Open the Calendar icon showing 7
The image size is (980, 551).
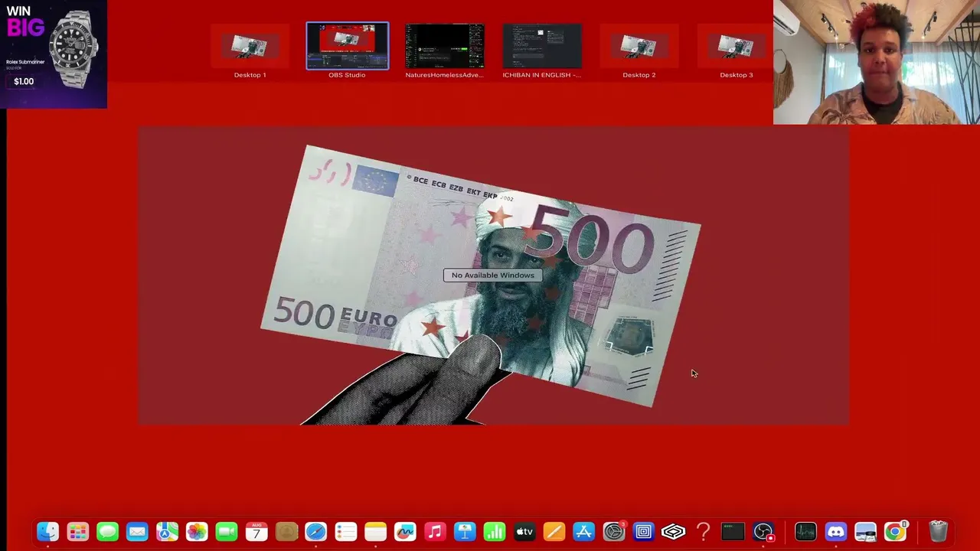pos(256,532)
